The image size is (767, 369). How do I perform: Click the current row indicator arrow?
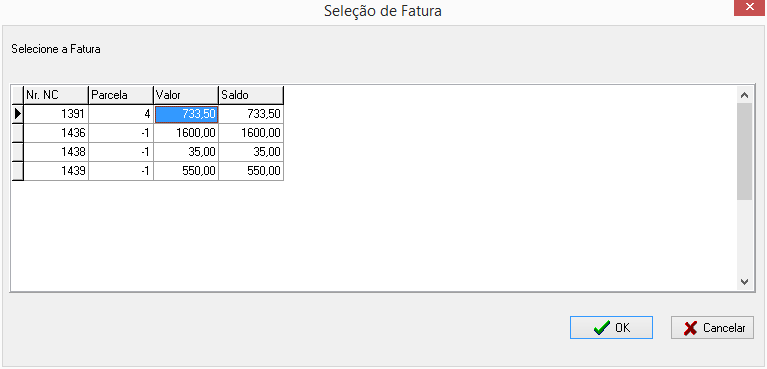coord(18,114)
